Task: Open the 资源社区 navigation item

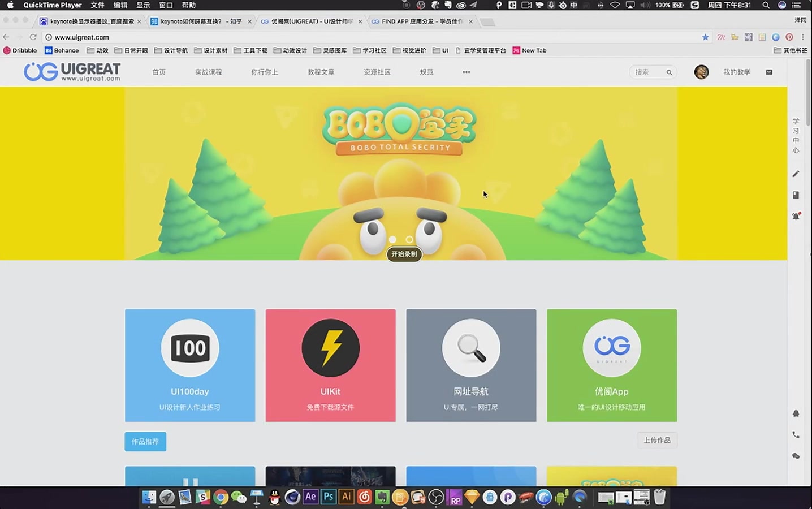Action: point(377,72)
